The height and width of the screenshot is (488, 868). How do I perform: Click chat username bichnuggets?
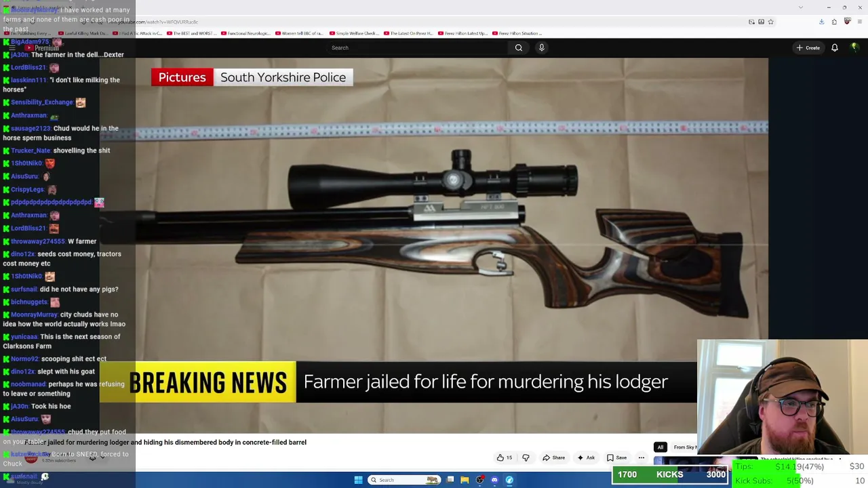[x=29, y=302]
